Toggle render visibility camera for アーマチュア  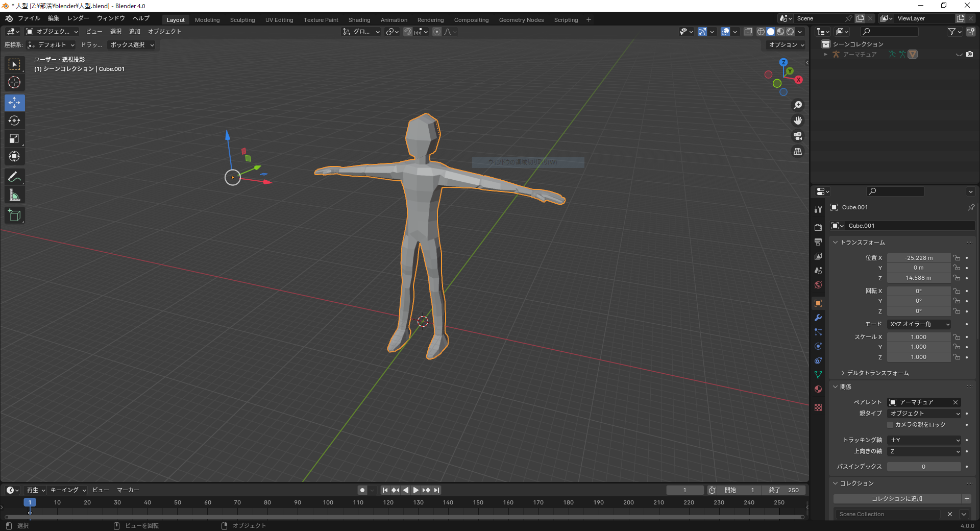click(969, 54)
